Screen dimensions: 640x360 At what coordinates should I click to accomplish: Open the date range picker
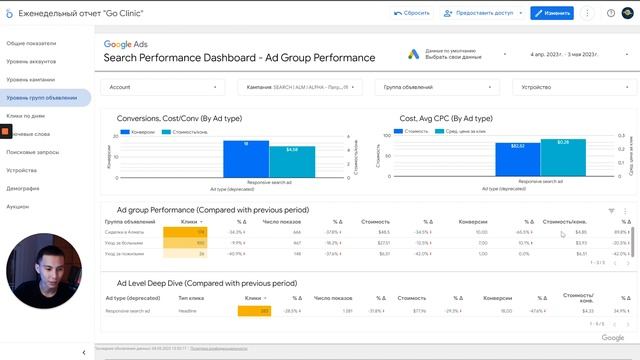(x=579, y=54)
